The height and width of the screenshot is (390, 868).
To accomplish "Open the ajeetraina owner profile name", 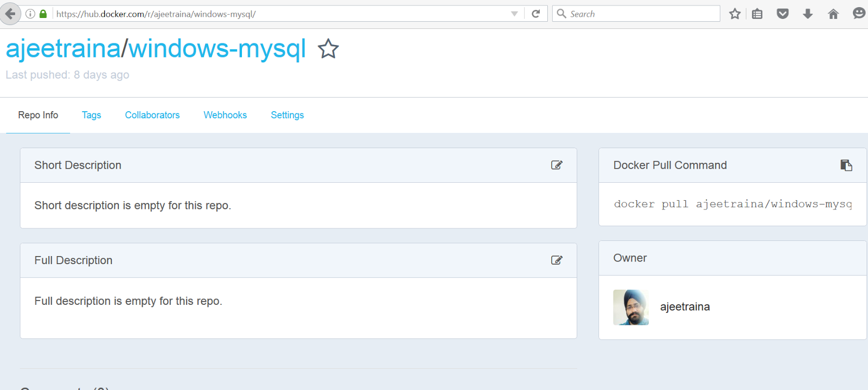I will pos(685,307).
